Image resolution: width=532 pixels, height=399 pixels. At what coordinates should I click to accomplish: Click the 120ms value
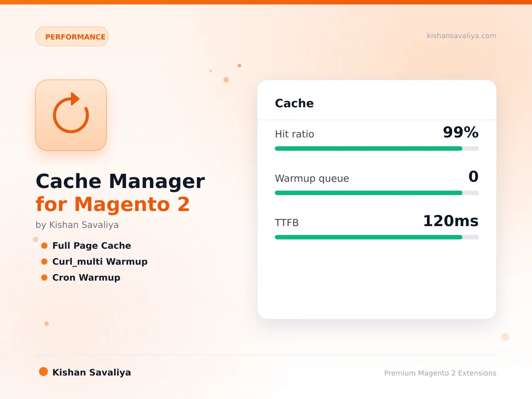(x=451, y=221)
